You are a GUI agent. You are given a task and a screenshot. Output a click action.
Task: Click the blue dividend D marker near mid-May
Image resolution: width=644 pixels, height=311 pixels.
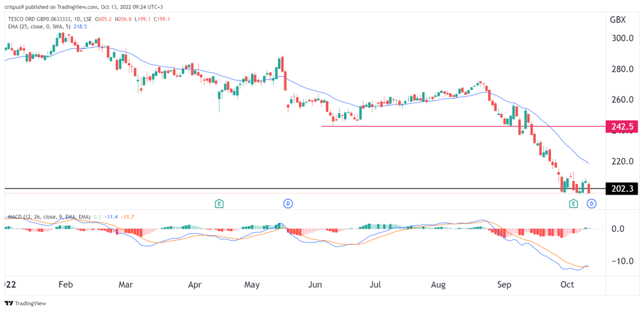[x=288, y=203]
